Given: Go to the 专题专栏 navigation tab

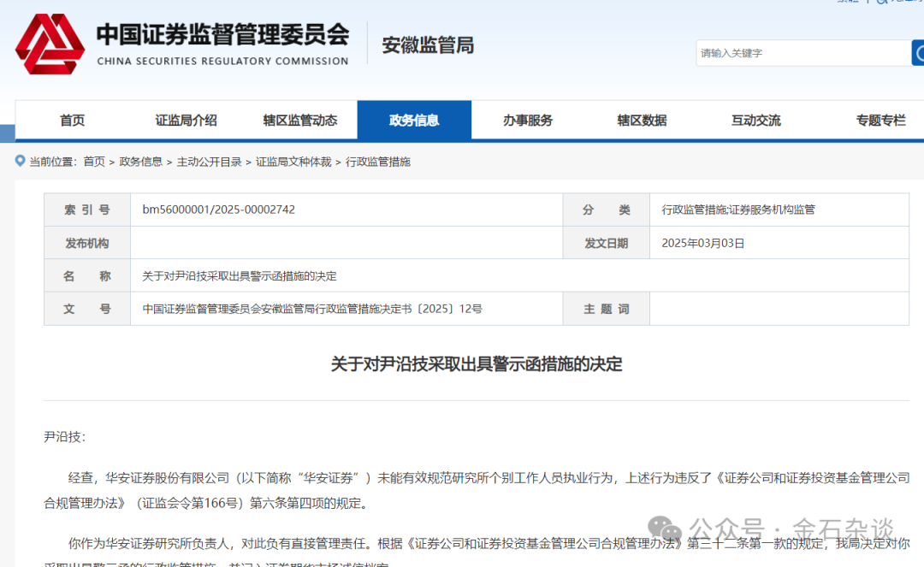Looking at the screenshot, I should pos(880,121).
